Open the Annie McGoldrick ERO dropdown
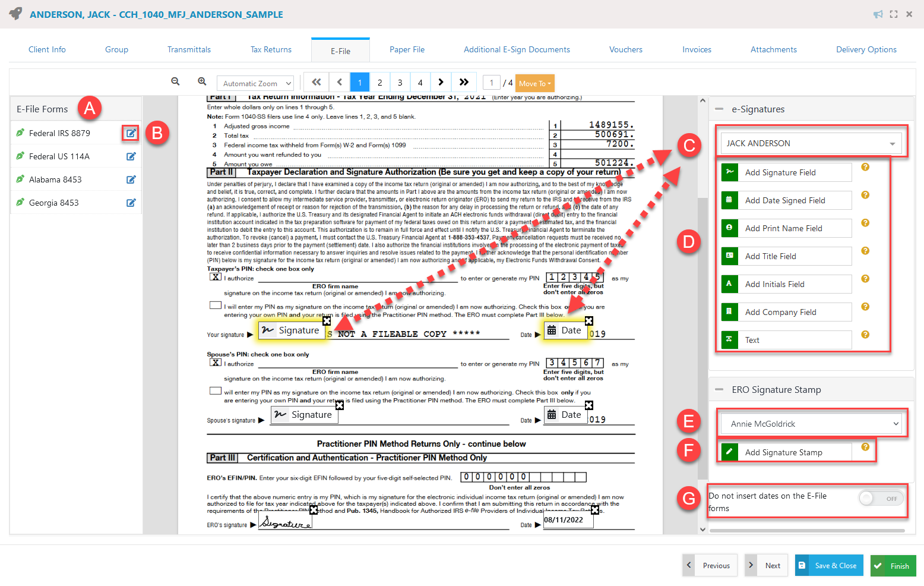The width and height of the screenshot is (924, 586). click(x=811, y=423)
